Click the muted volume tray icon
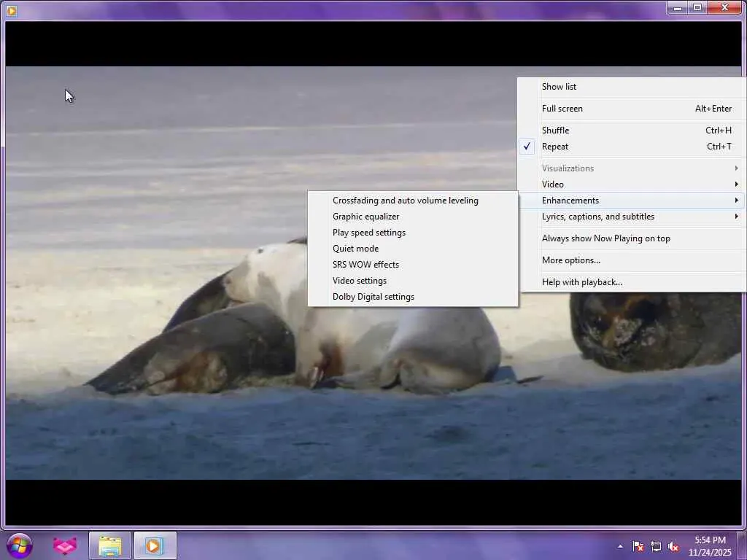The width and height of the screenshot is (747, 560). (x=673, y=546)
